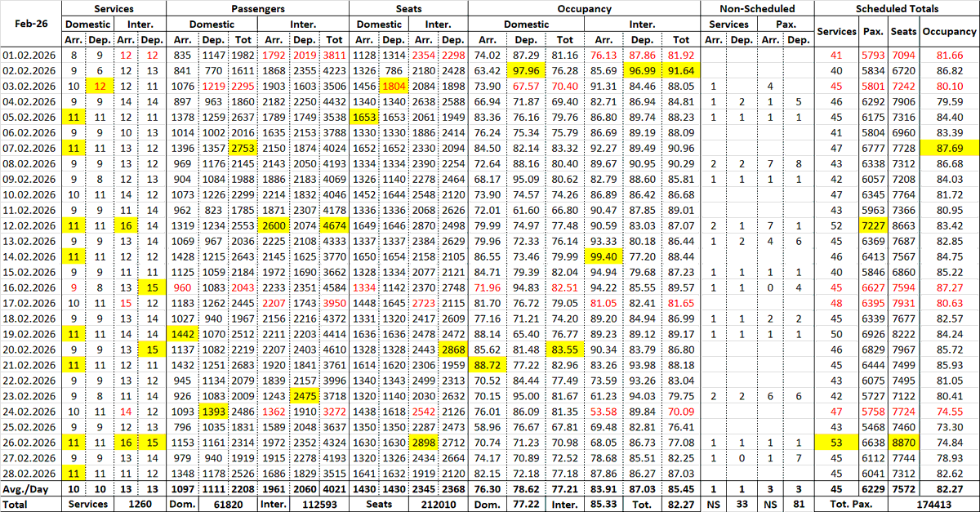Click the highlighted passenger value 2475
The width and height of the screenshot is (980, 512).
[x=303, y=394]
